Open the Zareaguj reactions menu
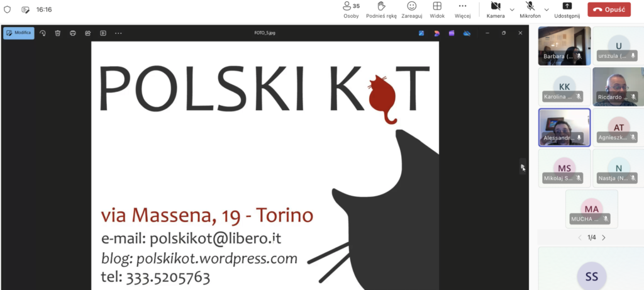This screenshot has height=290, width=644. coord(411,9)
